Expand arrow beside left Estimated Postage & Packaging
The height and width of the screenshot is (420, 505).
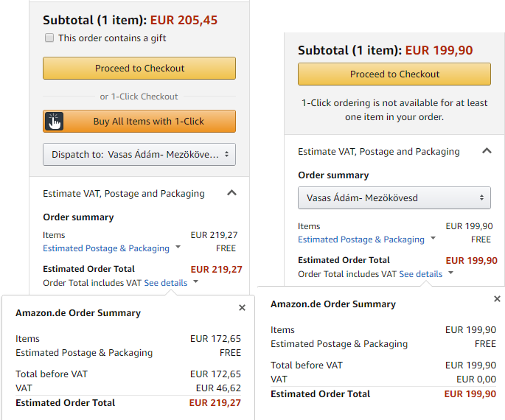[x=178, y=247]
